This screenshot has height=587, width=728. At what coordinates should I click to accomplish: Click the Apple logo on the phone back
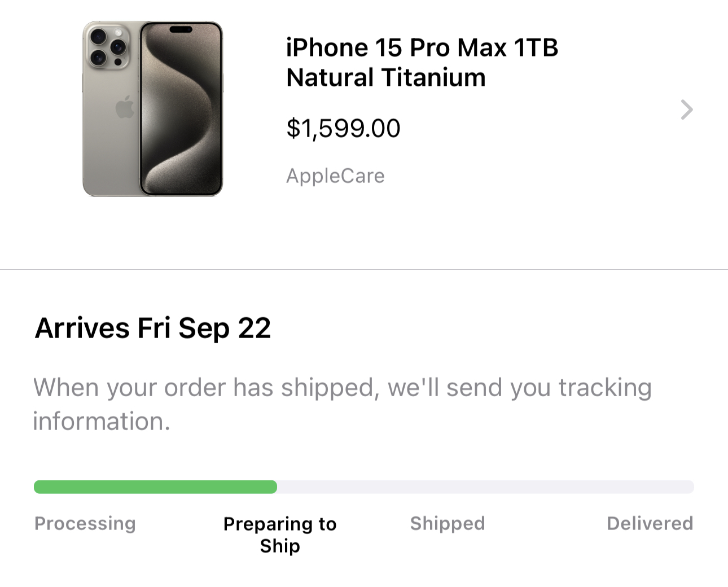click(125, 107)
